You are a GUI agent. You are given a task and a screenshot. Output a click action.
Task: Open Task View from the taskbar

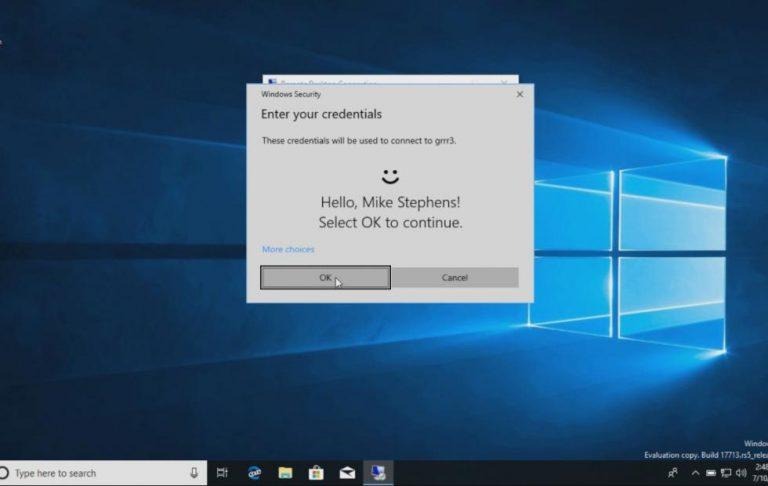(x=222, y=473)
